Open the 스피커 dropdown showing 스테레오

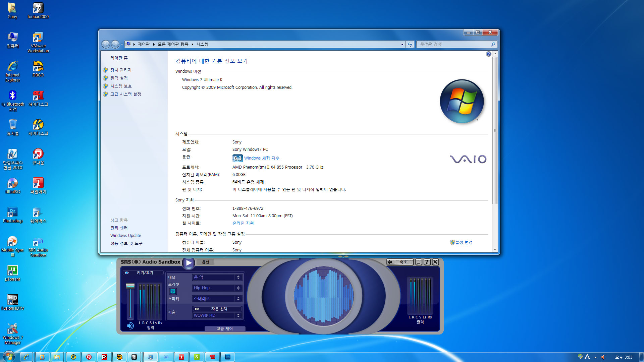pyautogui.click(x=217, y=299)
